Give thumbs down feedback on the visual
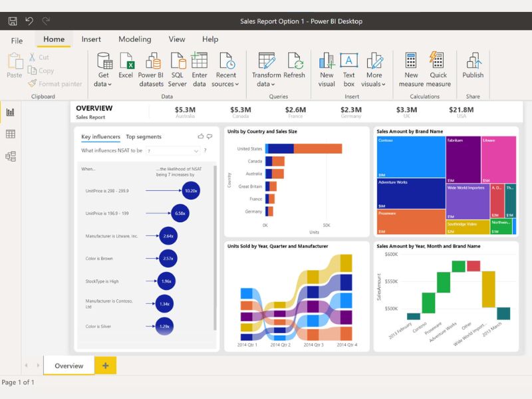This screenshot has width=532, height=399. [x=209, y=136]
